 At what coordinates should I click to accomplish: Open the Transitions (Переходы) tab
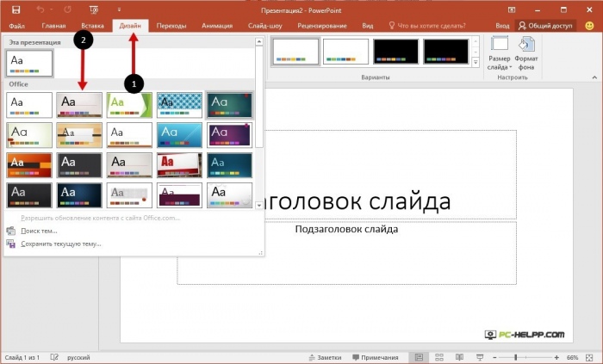tap(173, 26)
